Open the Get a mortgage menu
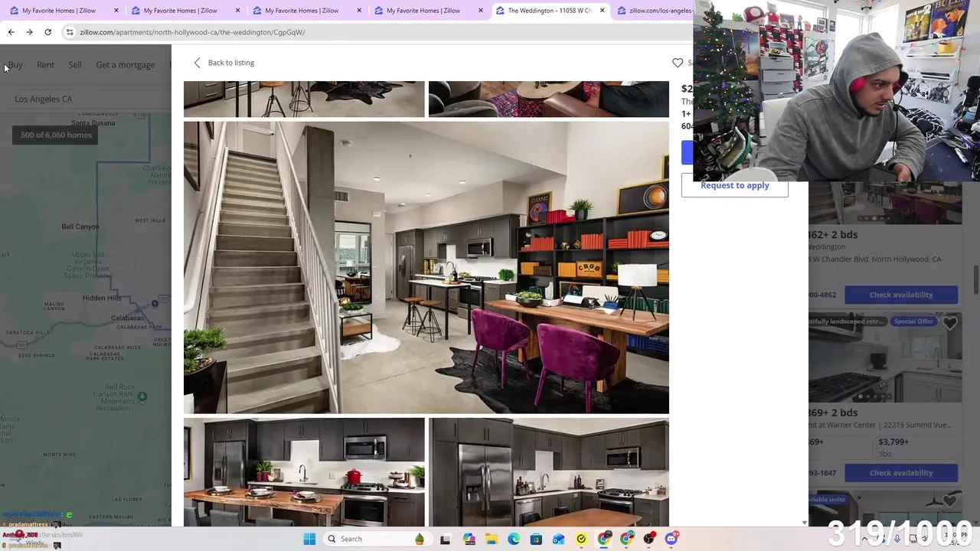The width and height of the screenshot is (980, 551). point(126,65)
